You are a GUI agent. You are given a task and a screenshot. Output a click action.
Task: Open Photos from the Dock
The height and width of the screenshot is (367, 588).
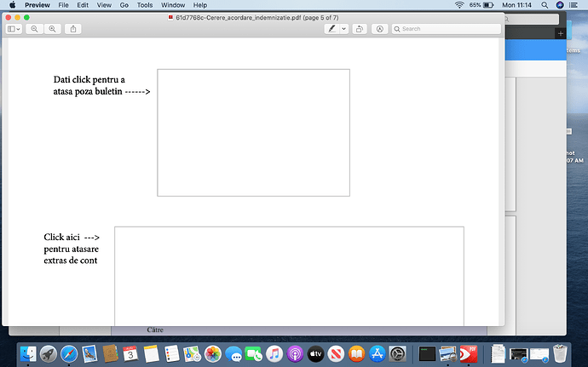pyautogui.click(x=213, y=353)
